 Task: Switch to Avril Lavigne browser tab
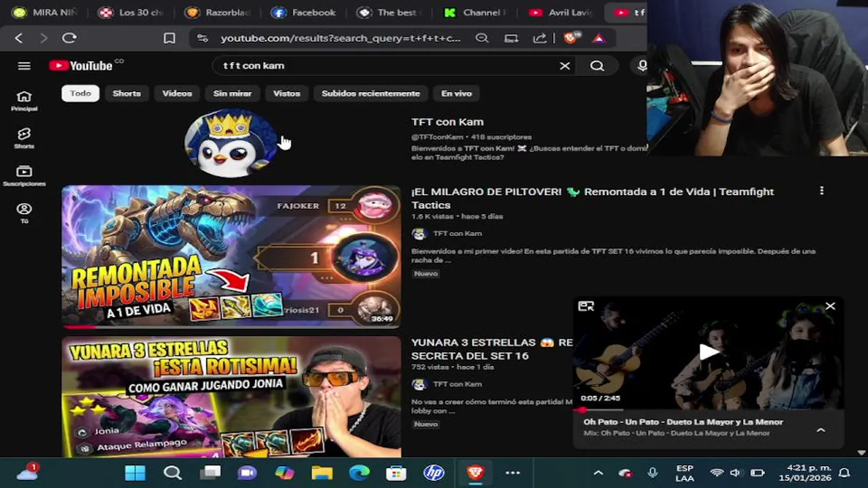(x=562, y=12)
